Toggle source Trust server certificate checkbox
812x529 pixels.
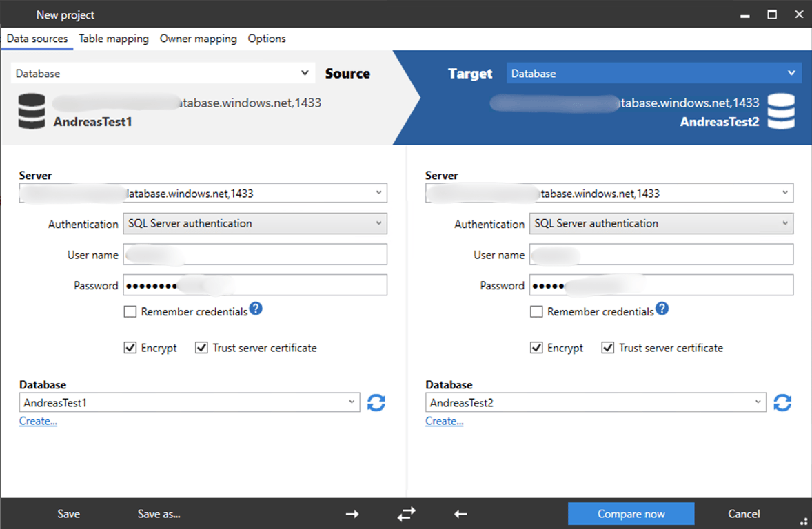point(201,348)
